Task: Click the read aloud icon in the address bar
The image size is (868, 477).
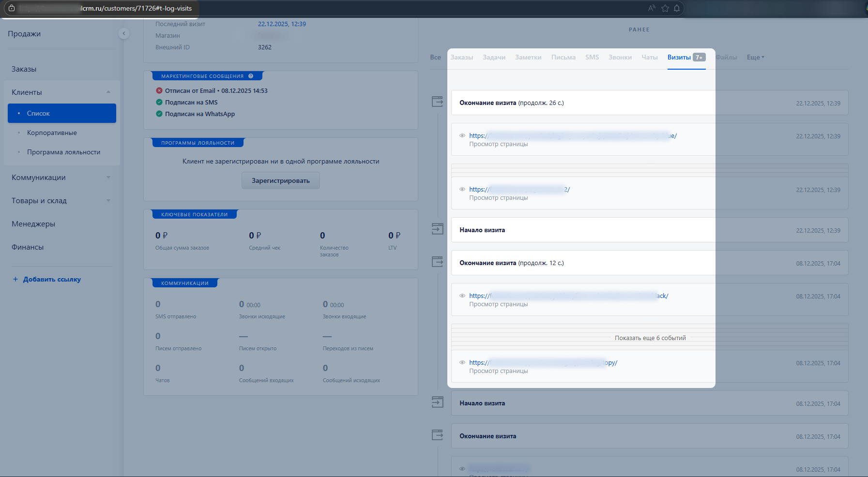Action: pos(652,8)
